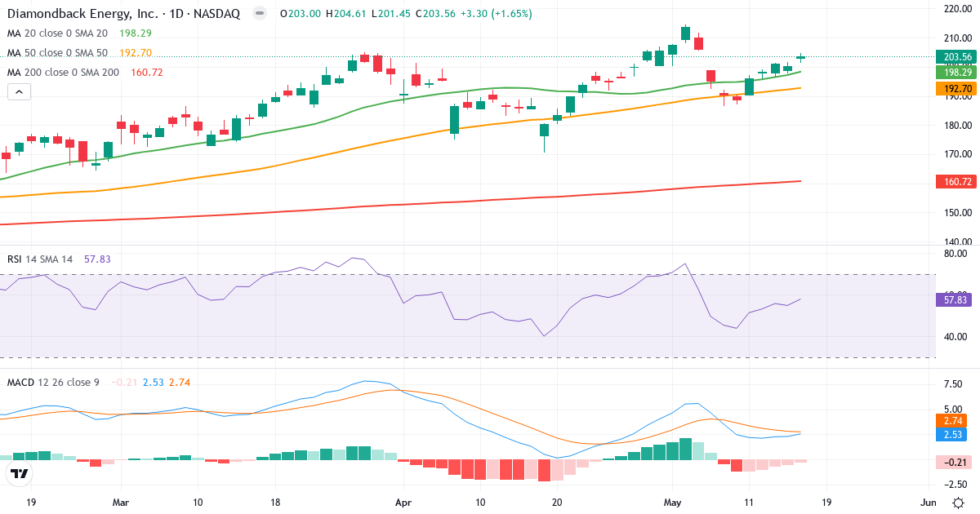This screenshot has width=980, height=514.
Task: Select the MACD 12 26 close 9 legend
Action: (55, 382)
